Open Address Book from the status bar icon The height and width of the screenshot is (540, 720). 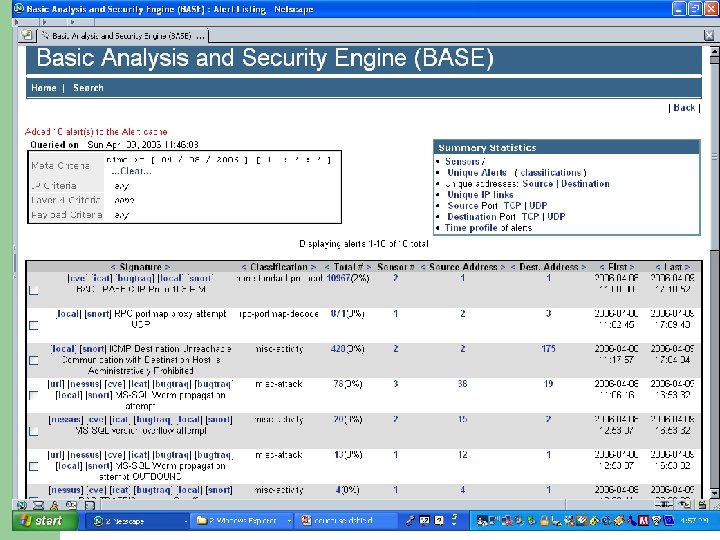[71, 506]
